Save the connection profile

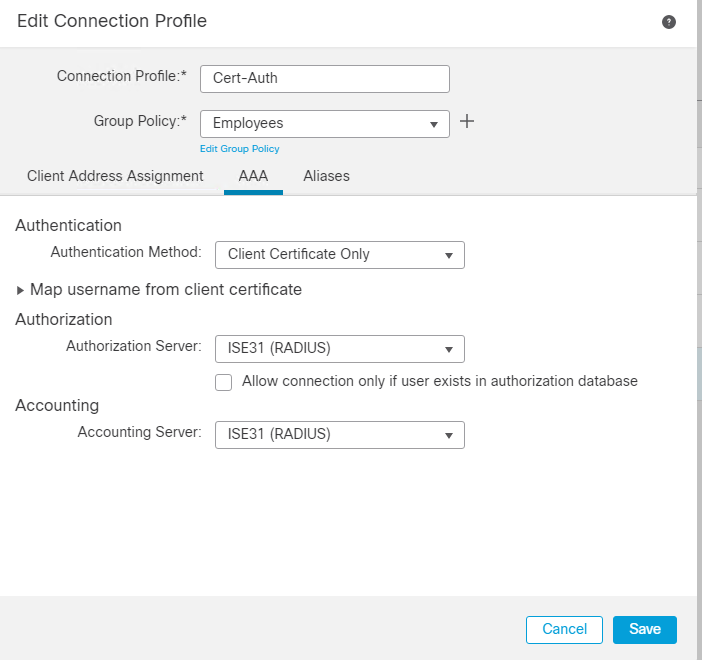[x=645, y=629]
